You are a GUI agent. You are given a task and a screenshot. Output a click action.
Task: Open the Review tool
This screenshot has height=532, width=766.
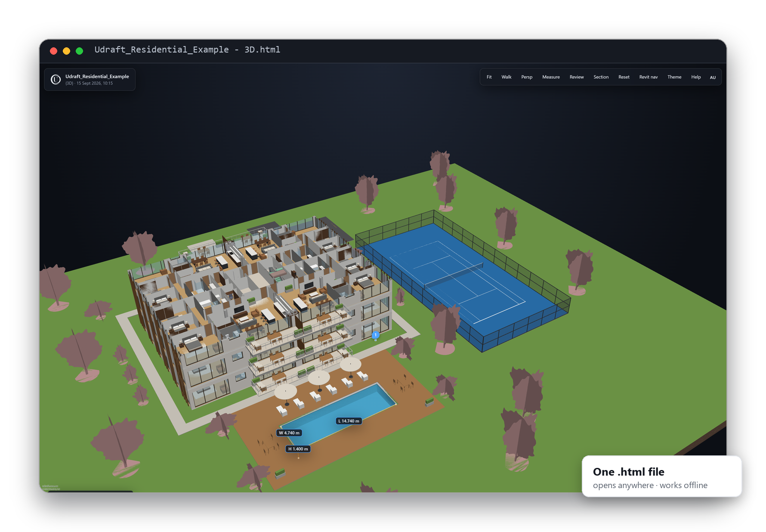[x=577, y=77]
